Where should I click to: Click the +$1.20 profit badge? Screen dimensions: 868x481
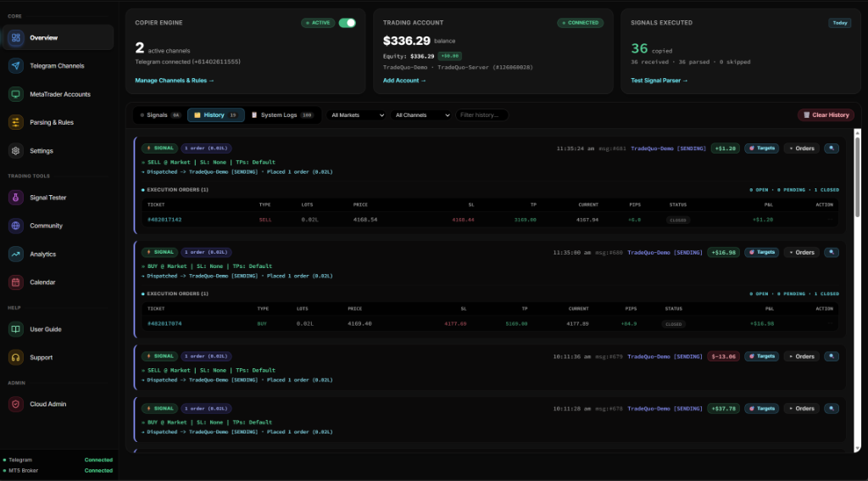click(726, 148)
